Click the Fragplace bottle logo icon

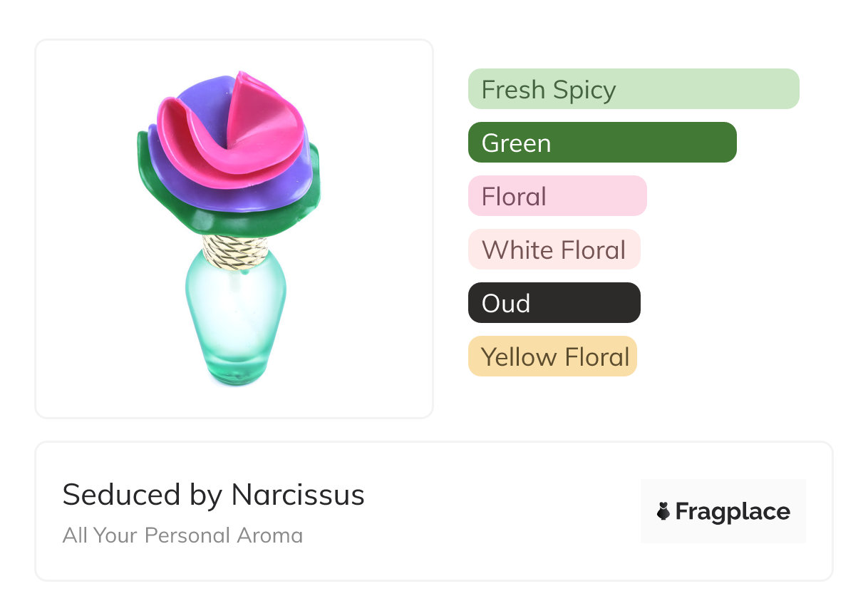coord(663,511)
